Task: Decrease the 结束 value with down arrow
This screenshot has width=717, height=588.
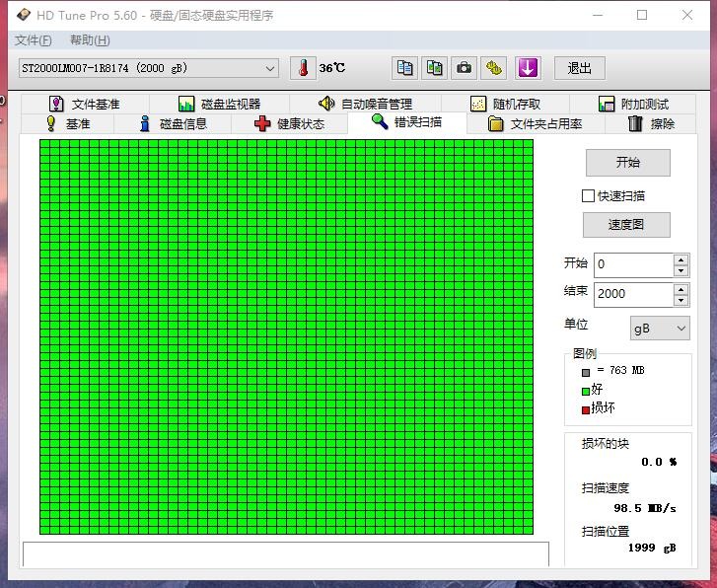Action: tap(681, 300)
